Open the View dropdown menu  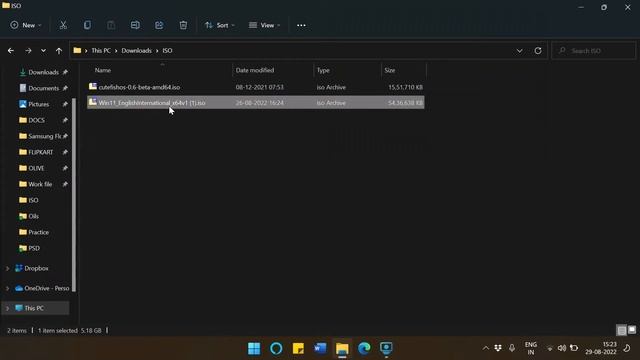click(x=264, y=25)
